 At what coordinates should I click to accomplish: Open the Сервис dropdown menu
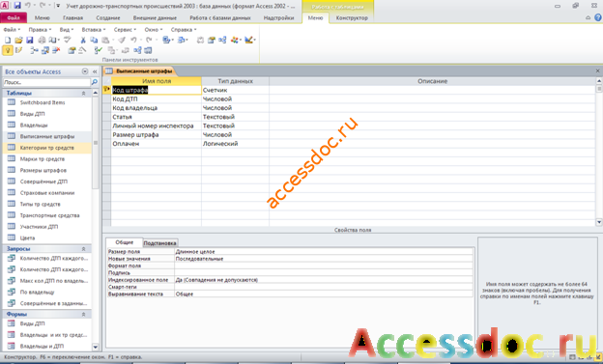[125, 30]
